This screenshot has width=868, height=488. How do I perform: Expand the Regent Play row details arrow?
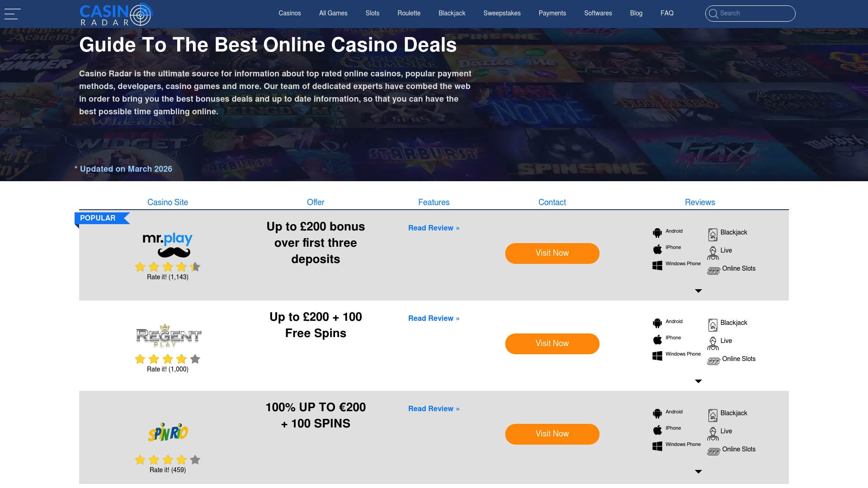point(698,381)
